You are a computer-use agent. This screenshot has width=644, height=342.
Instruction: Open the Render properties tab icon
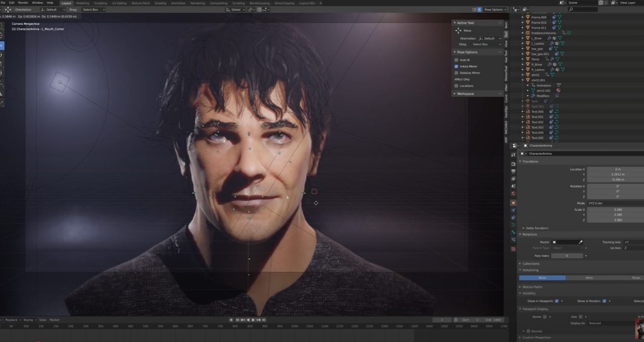pyautogui.click(x=513, y=164)
